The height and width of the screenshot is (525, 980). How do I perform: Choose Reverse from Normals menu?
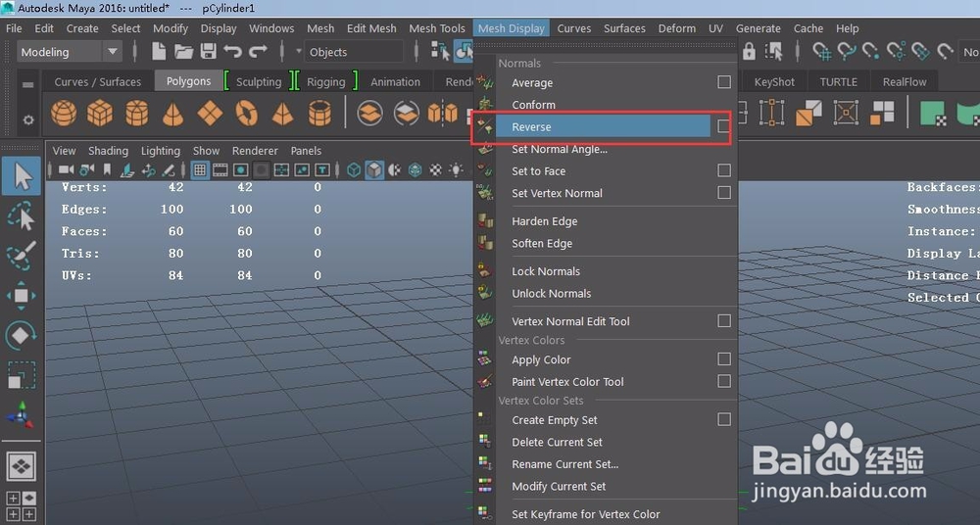coord(603,127)
